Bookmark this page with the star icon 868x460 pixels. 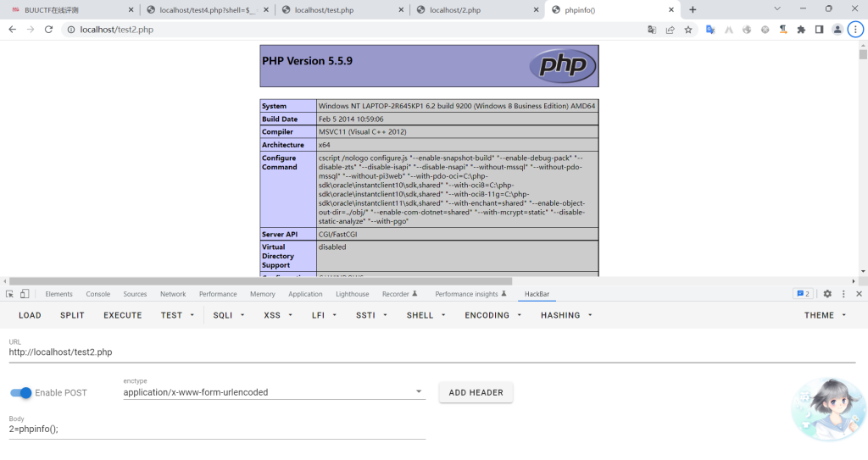pos(688,30)
